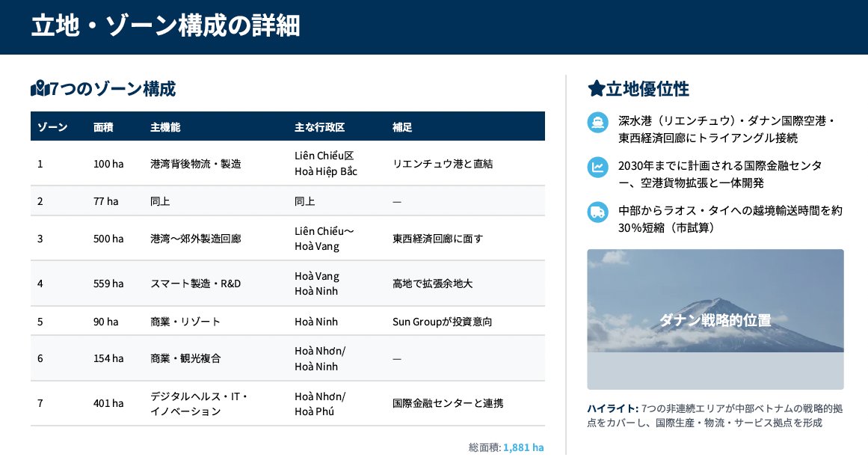The image size is (868, 472).
Task: Select the 港湾背後物流・製造 cell
Action: [196, 164]
